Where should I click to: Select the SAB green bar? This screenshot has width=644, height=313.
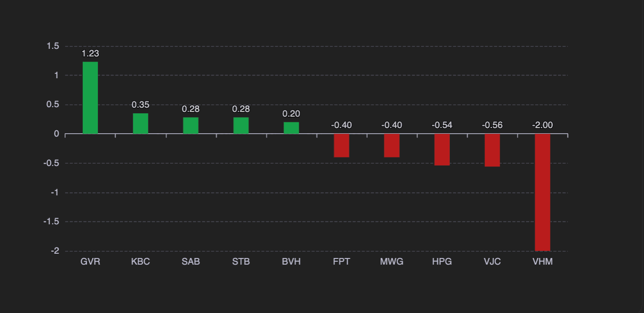191,126
